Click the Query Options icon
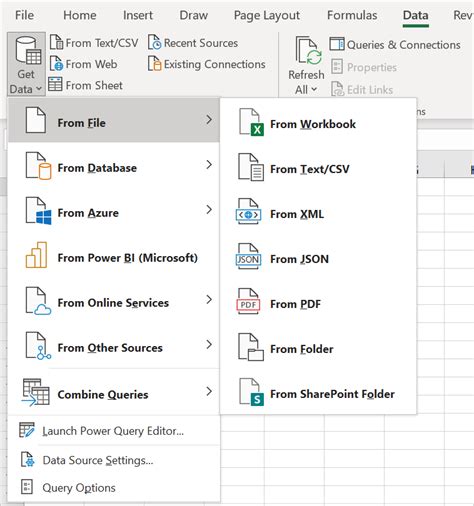 (27, 486)
